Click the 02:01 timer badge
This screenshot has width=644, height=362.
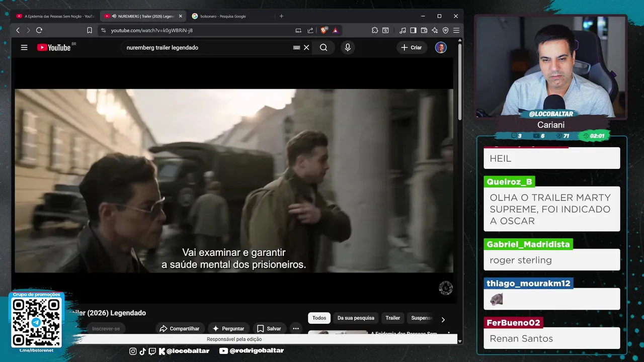(594, 136)
